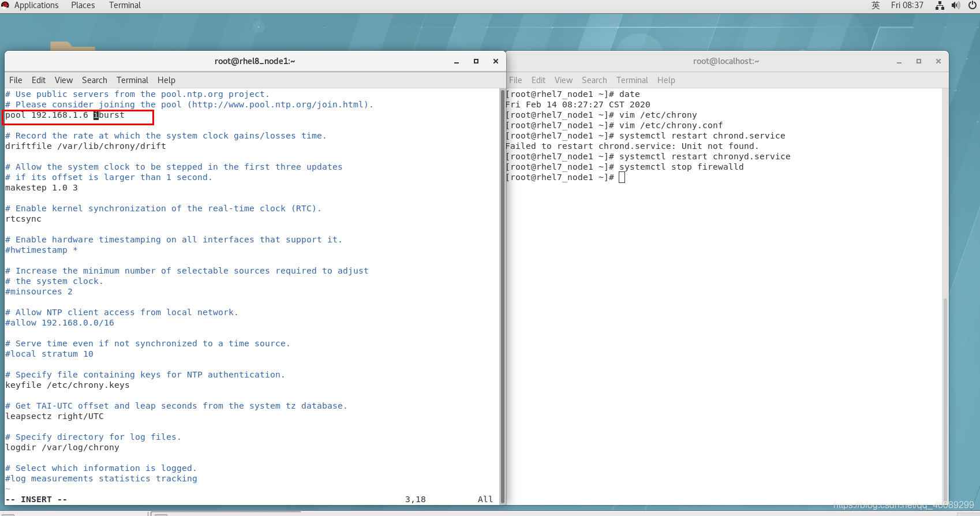Click 'Failed to restart chrond.service' error line

point(632,147)
